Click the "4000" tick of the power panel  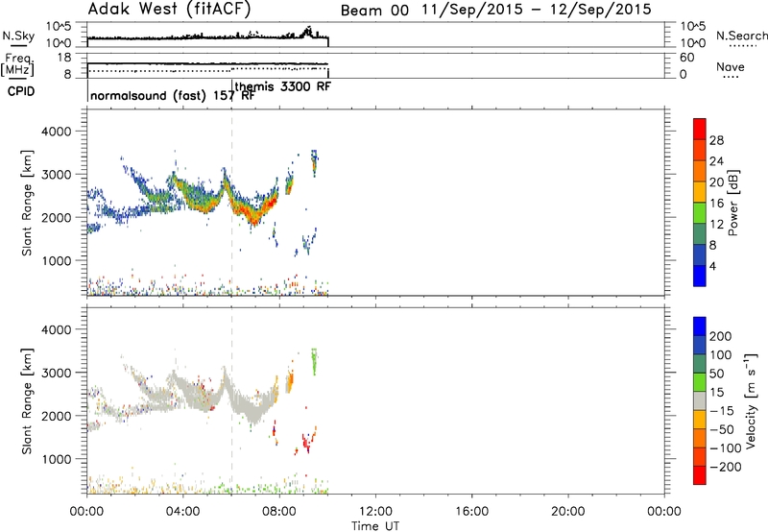57,132
